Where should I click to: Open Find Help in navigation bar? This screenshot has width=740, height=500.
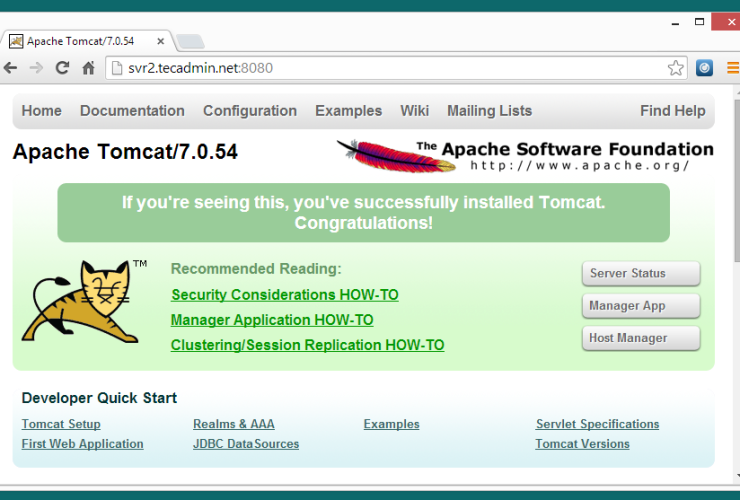(x=672, y=111)
